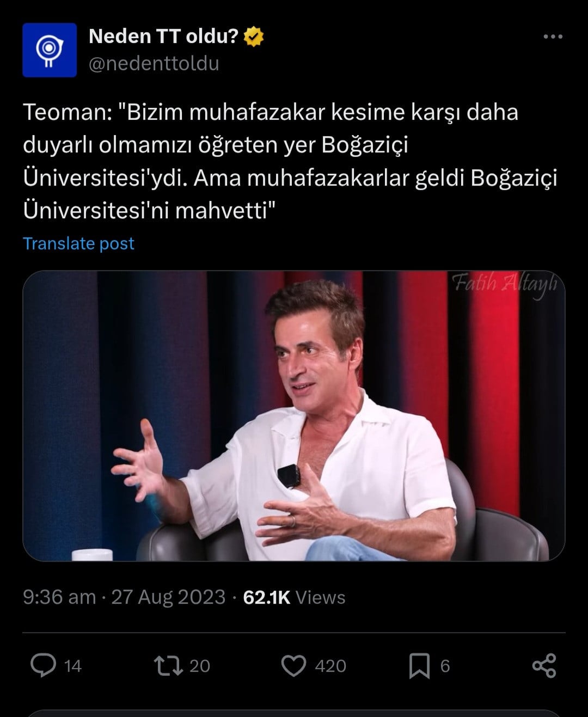
Task: Play the Teoman interview video thumbnail
Action: [x=293, y=415]
